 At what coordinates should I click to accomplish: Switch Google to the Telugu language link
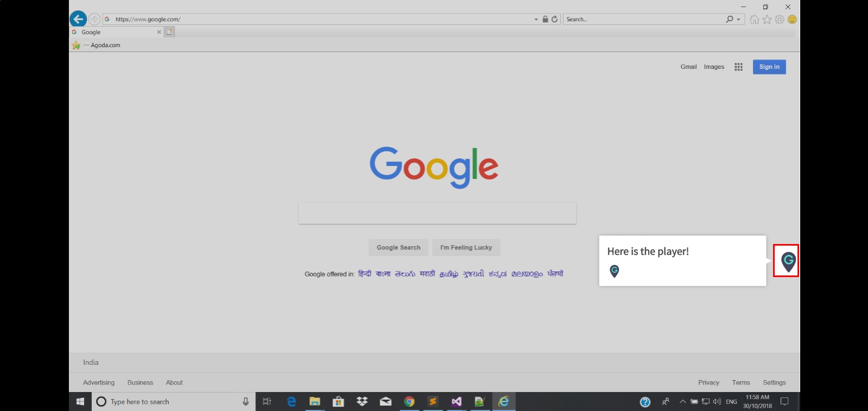click(405, 274)
